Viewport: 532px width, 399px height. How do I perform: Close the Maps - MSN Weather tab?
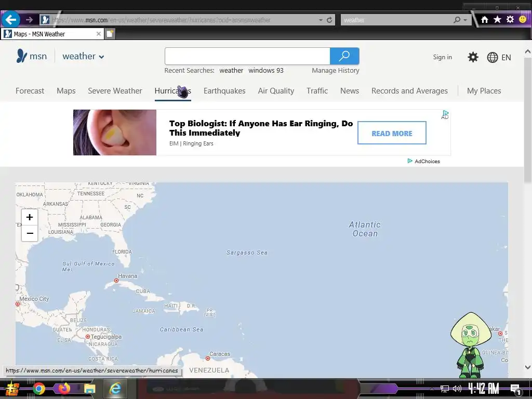[x=98, y=34]
